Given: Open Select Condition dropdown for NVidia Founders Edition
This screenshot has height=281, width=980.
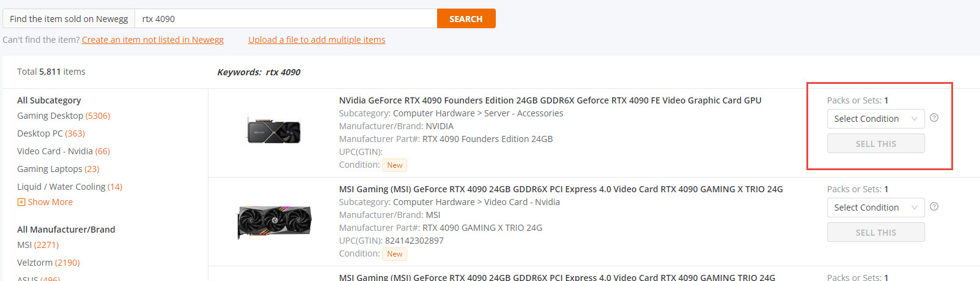Looking at the screenshot, I should point(875,119).
